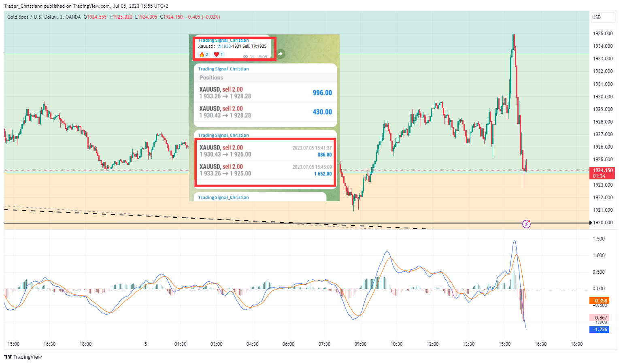Image resolution: width=621 pixels, height=364 pixels.
Task: Click the TradingView logo at bottom left
Action: click(x=23, y=357)
